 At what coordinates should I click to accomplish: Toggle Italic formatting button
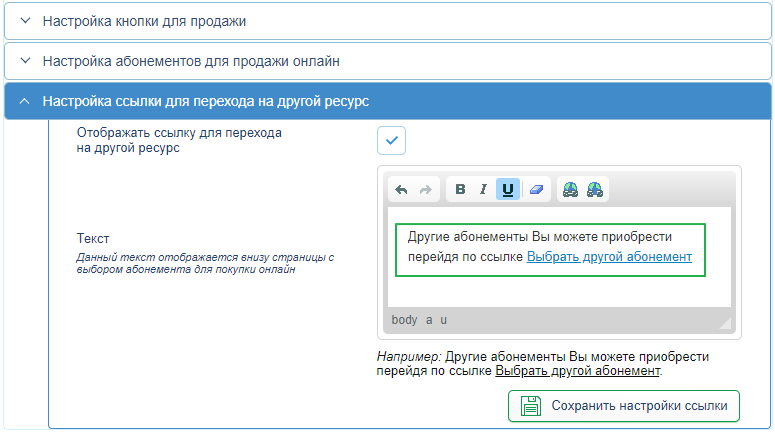(483, 189)
